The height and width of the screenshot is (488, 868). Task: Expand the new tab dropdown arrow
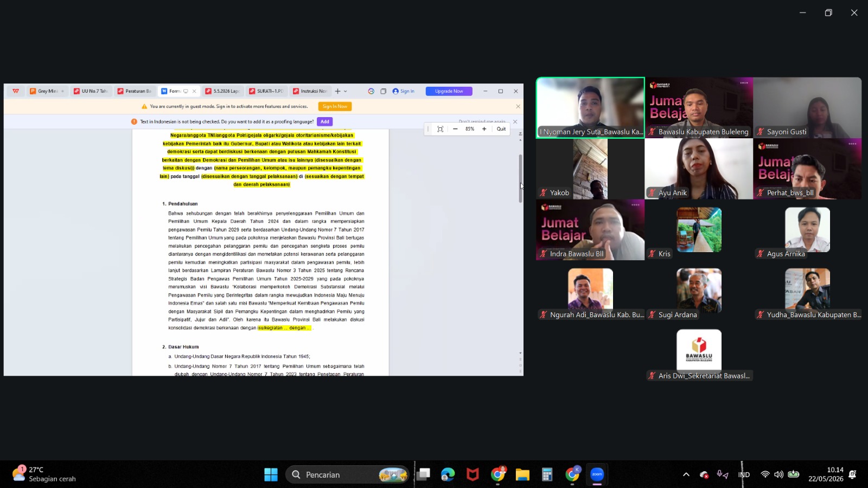coord(346,91)
